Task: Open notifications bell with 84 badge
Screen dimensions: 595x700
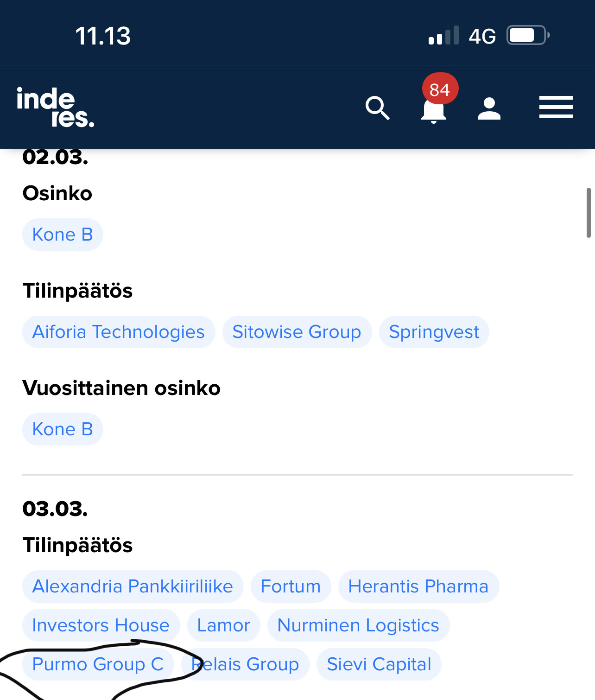Action: pyautogui.click(x=434, y=108)
